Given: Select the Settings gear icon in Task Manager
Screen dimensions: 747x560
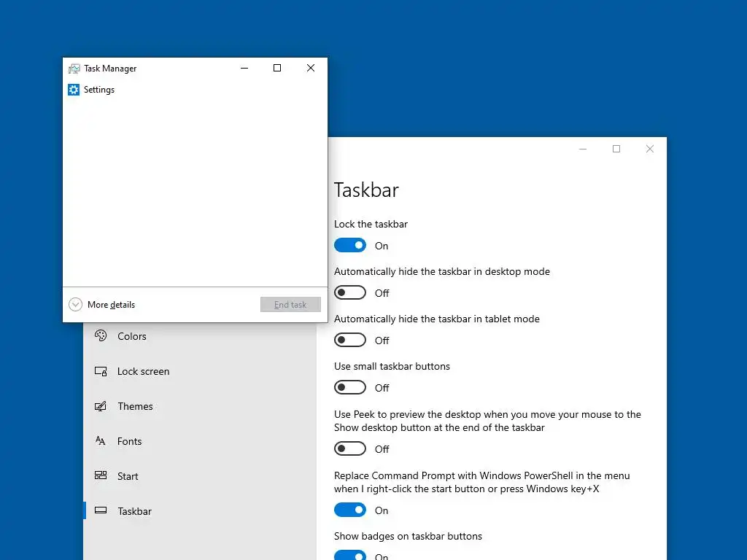Looking at the screenshot, I should click(74, 90).
